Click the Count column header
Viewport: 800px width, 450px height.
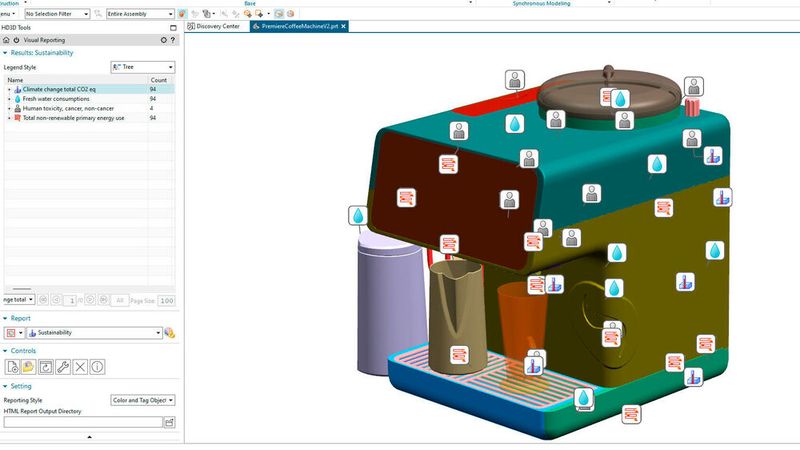point(159,80)
